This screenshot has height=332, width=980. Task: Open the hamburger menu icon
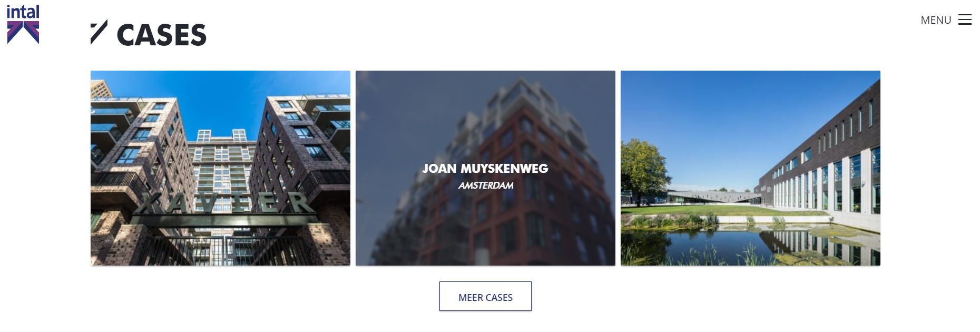click(x=965, y=20)
